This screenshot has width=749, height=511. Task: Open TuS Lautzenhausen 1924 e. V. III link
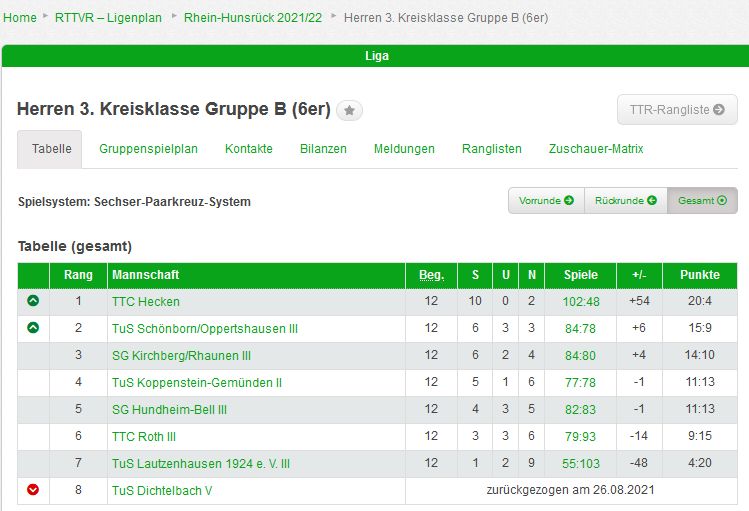[201, 463]
